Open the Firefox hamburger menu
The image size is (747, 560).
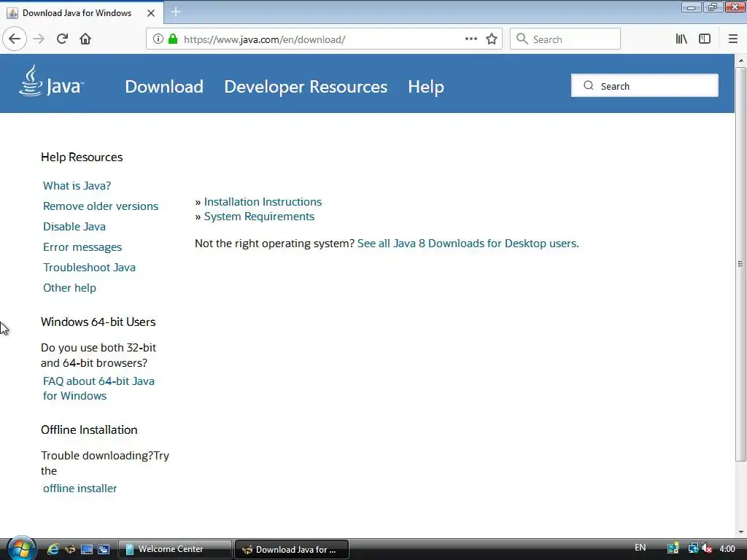click(732, 39)
